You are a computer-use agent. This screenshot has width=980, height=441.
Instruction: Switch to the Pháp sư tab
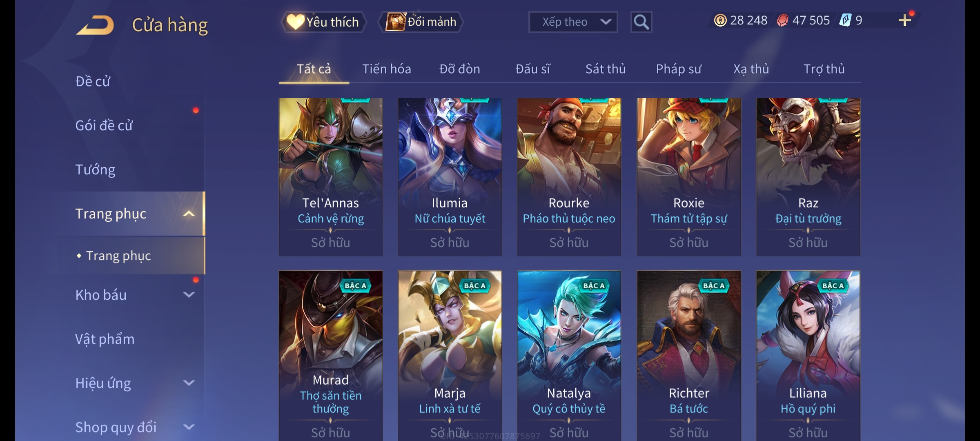(678, 69)
